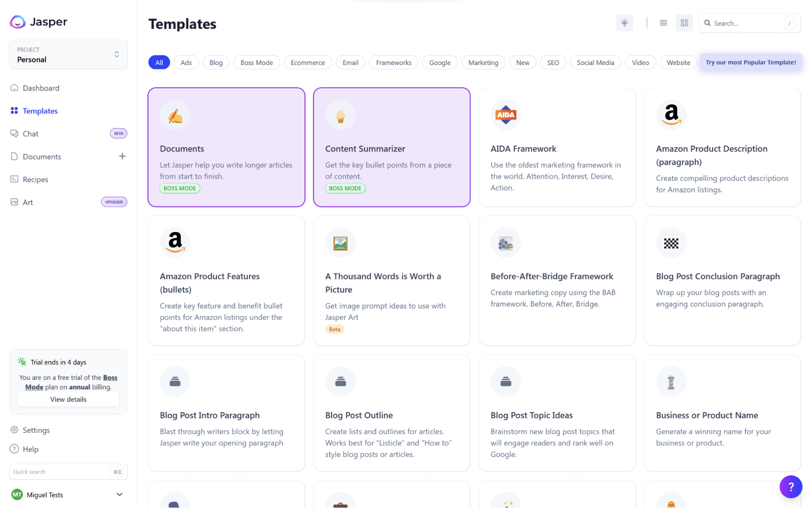Click Amazon Product Description logo icon
The width and height of the screenshot is (812, 508).
point(671,115)
